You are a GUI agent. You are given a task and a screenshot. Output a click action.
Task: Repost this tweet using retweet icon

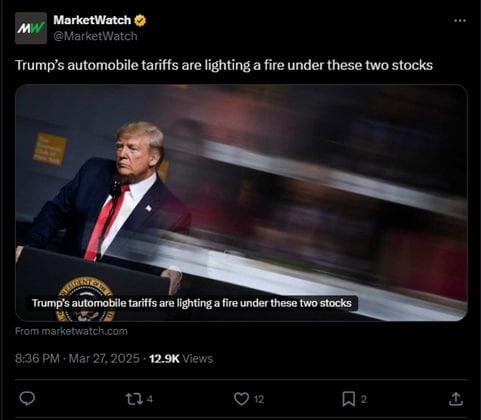click(x=134, y=399)
